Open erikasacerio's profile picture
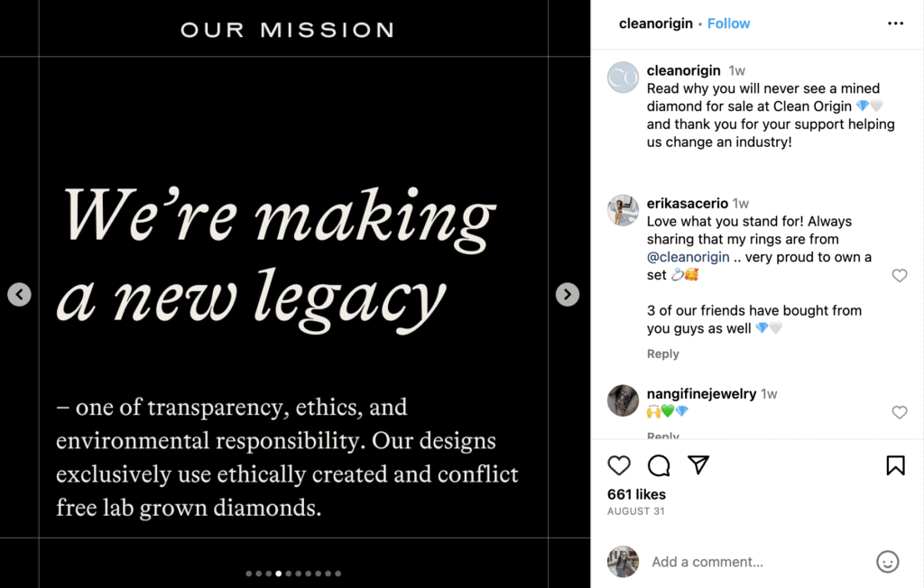Image resolution: width=924 pixels, height=588 pixels. click(623, 210)
